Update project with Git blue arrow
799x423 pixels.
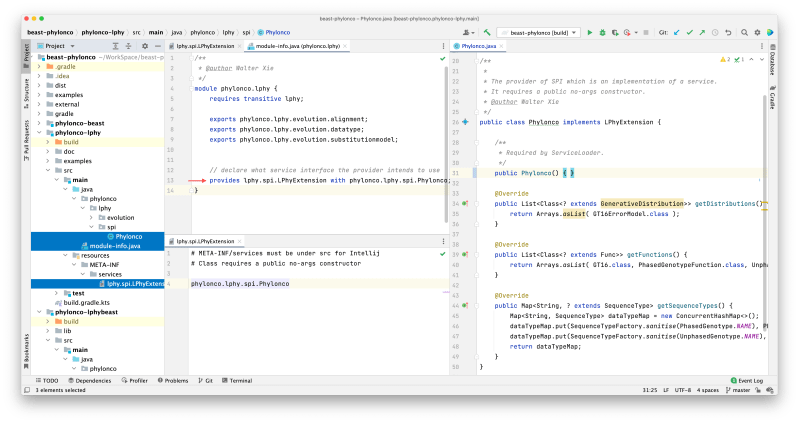pyautogui.click(x=677, y=32)
